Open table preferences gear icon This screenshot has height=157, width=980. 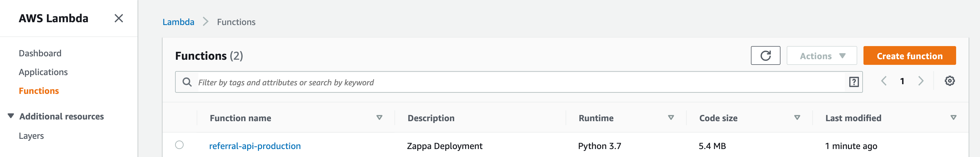(949, 81)
